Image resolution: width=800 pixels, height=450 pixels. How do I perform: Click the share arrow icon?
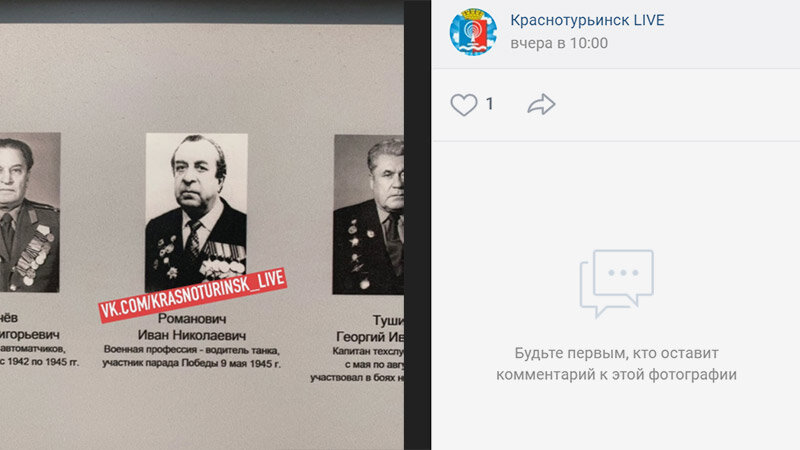point(541,104)
